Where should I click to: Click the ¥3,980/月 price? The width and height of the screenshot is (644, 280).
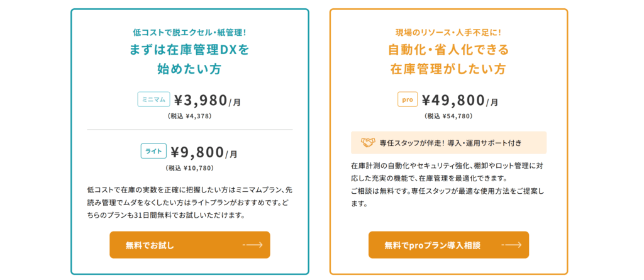pos(208,100)
